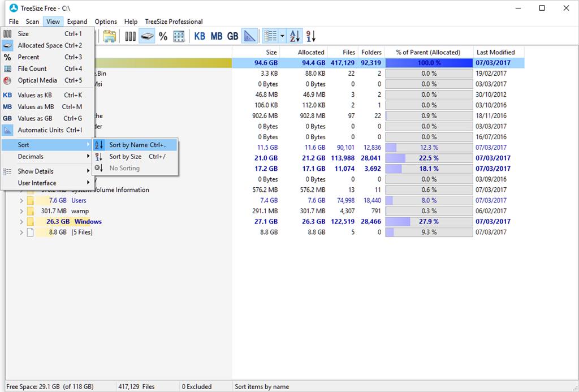Open TreeSize Professional menu
This screenshot has width=579, height=392.
pyautogui.click(x=174, y=21)
